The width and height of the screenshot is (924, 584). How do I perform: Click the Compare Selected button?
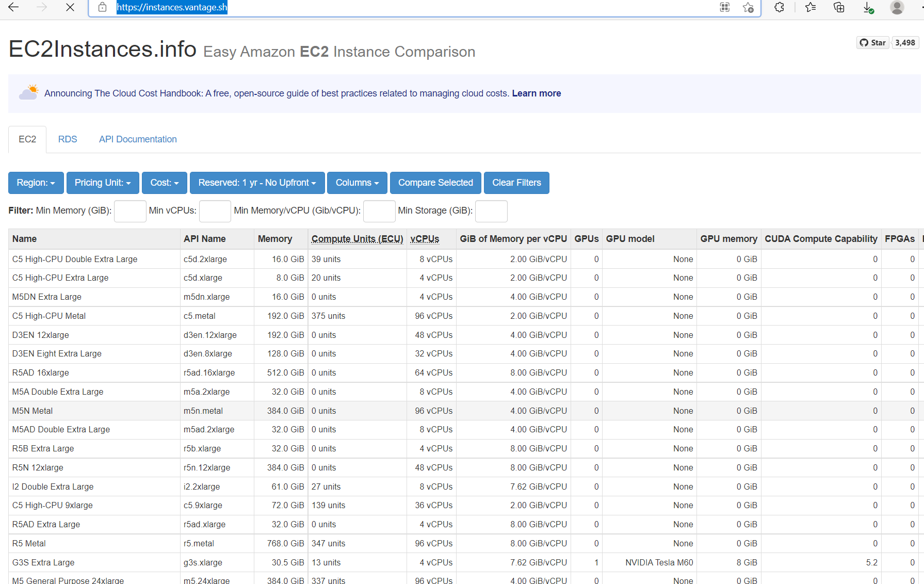[x=435, y=183]
